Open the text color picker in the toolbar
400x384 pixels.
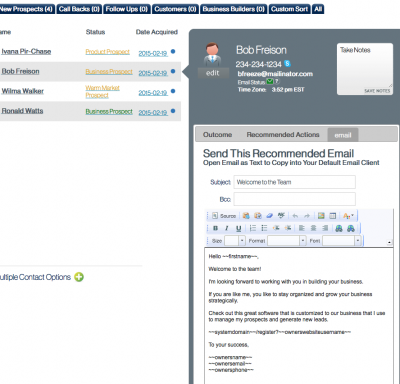(x=348, y=216)
